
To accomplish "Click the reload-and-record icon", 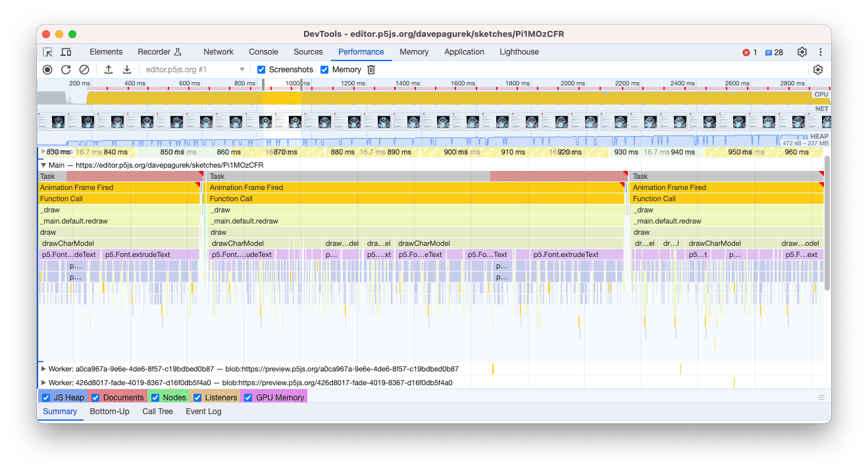I will click(66, 70).
